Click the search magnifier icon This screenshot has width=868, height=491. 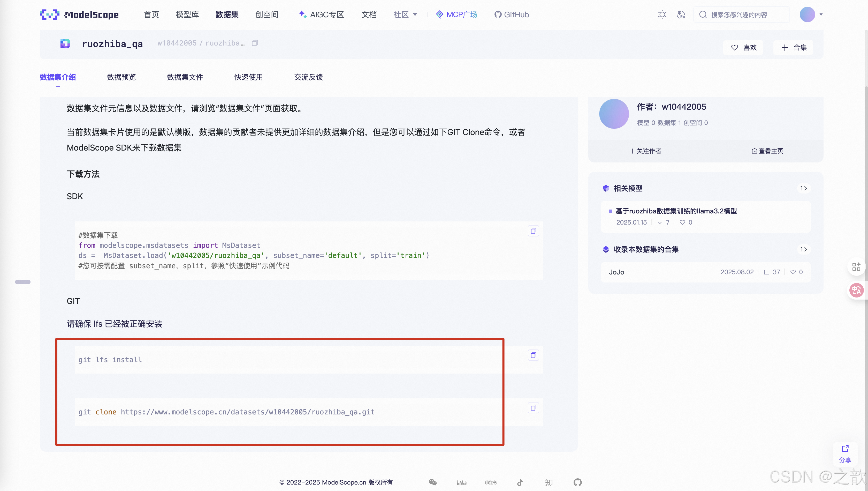click(x=703, y=14)
